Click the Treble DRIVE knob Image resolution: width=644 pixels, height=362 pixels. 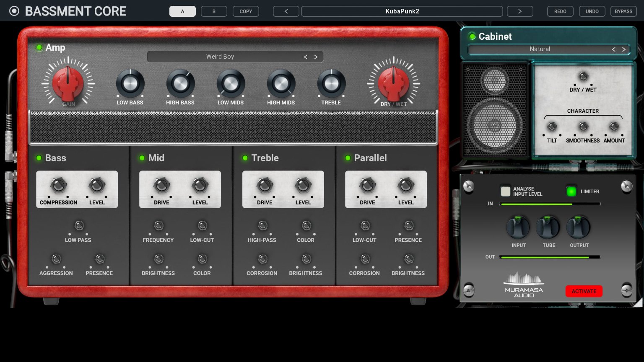coord(265,185)
